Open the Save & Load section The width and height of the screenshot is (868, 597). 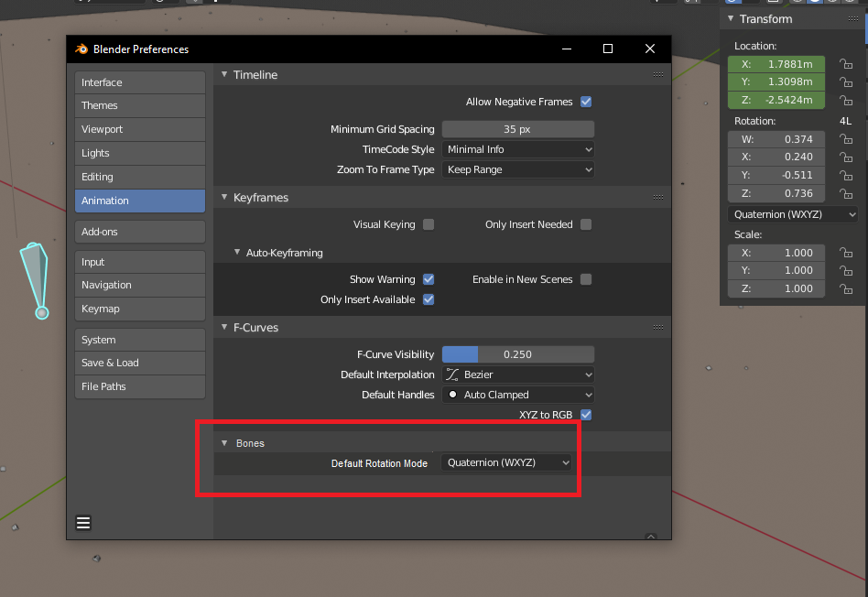tap(140, 363)
